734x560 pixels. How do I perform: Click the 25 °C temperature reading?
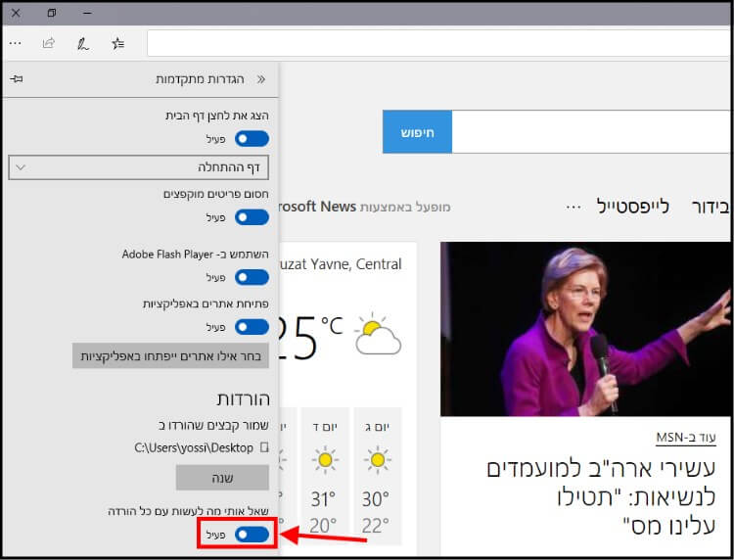click(309, 337)
